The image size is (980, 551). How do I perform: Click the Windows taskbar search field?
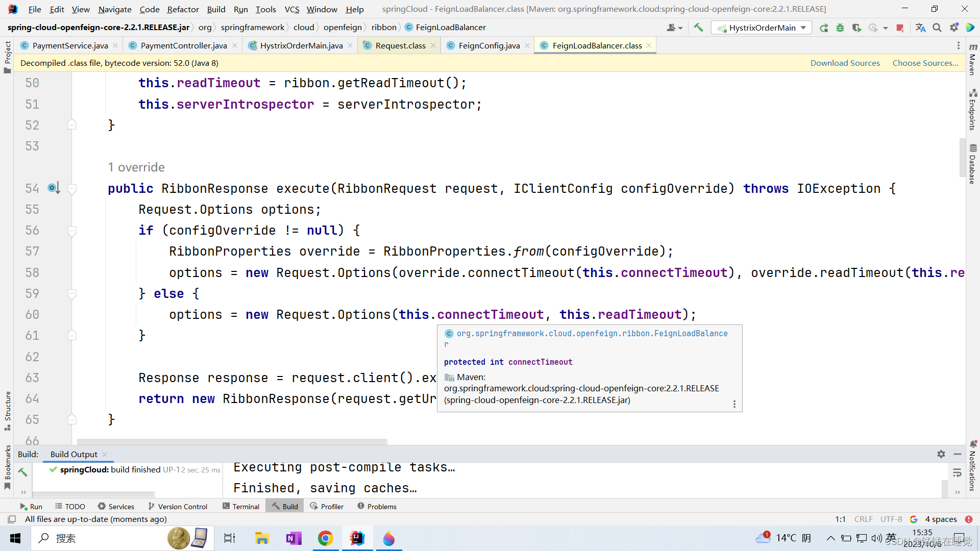(102, 538)
